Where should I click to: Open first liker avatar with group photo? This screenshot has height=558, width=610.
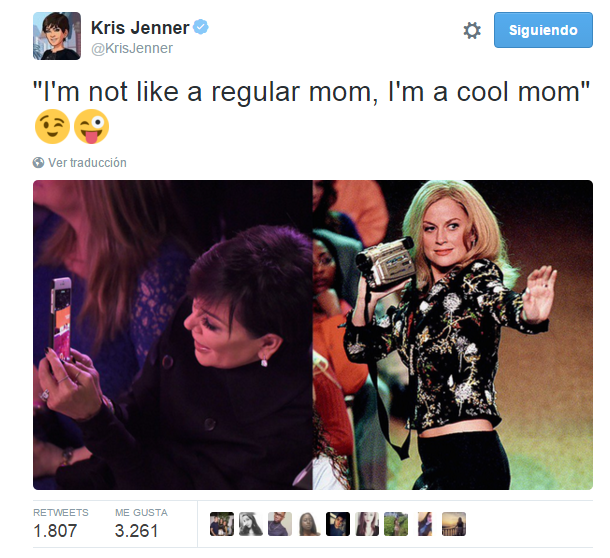pos(222,524)
